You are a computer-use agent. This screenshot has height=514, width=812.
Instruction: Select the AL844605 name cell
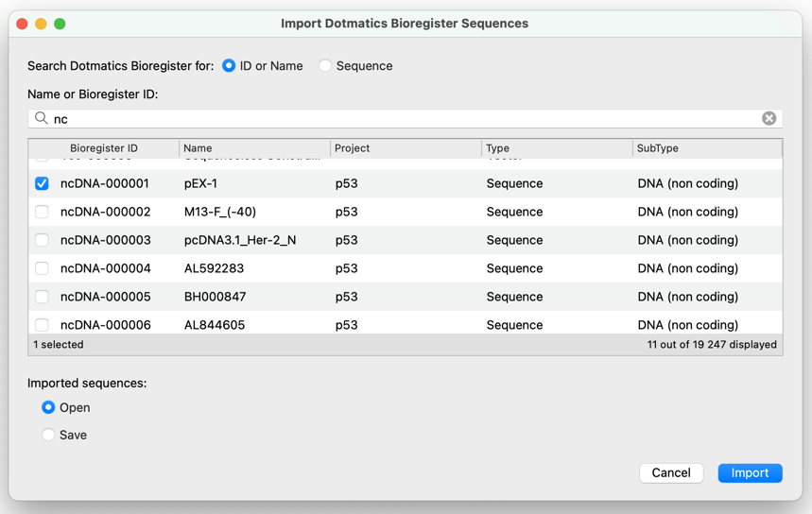[x=215, y=325]
